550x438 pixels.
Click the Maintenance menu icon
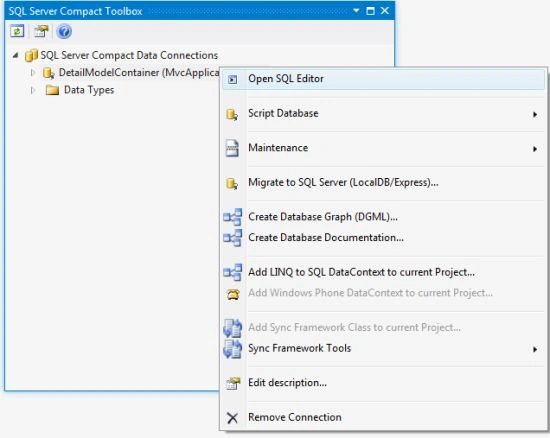(x=232, y=148)
